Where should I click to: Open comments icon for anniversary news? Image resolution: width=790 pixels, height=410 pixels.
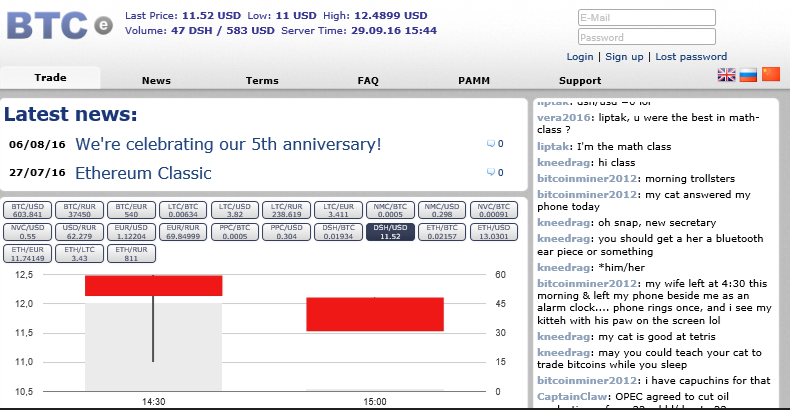coord(491,144)
